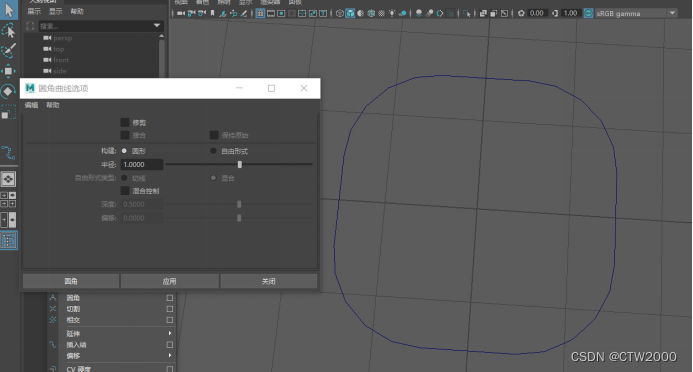This screenshot has width=693, height=372.
Task: Toggle the color management view transform icon
Action: click(x=588, y=13)
